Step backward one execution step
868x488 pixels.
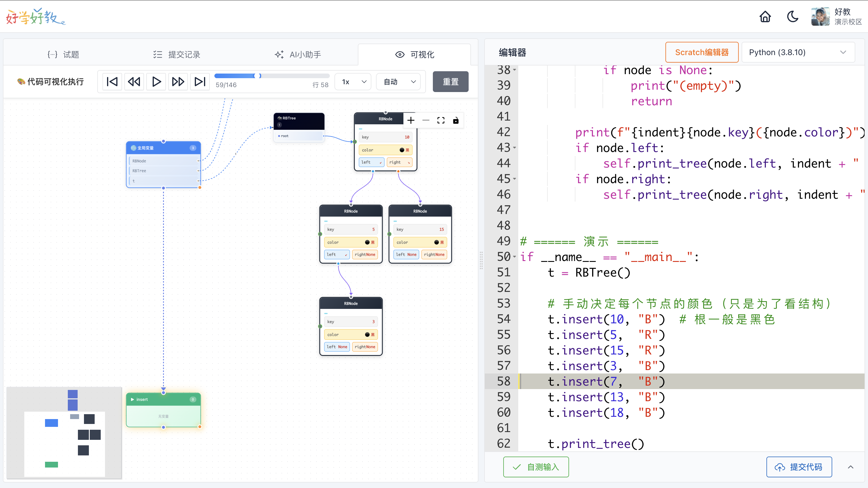[134, 82]
